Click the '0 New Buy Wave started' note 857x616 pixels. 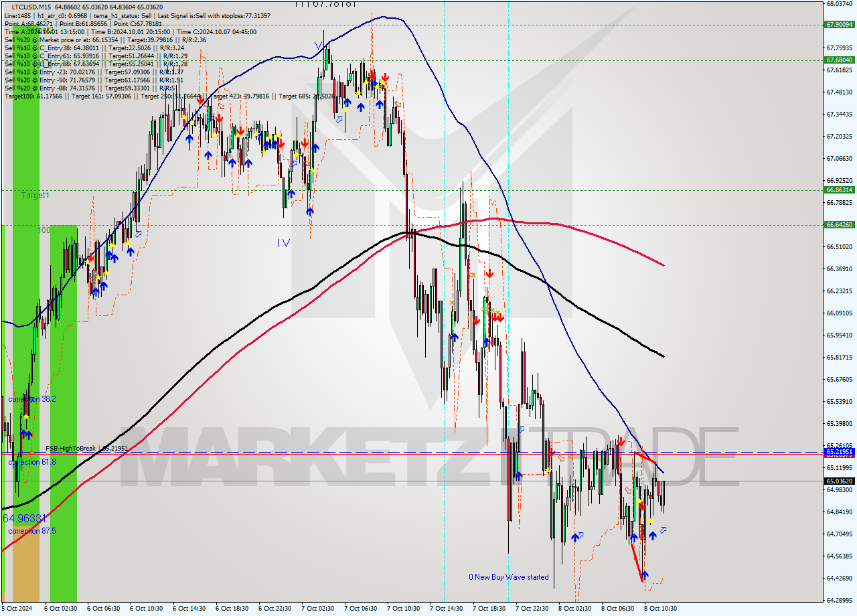pos(509,577)
